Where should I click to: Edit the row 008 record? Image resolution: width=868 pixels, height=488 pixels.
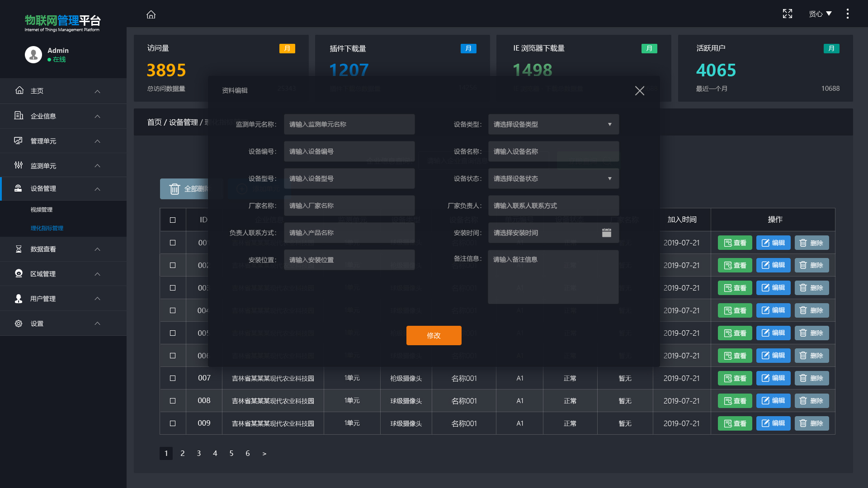[x=774, y=401]
